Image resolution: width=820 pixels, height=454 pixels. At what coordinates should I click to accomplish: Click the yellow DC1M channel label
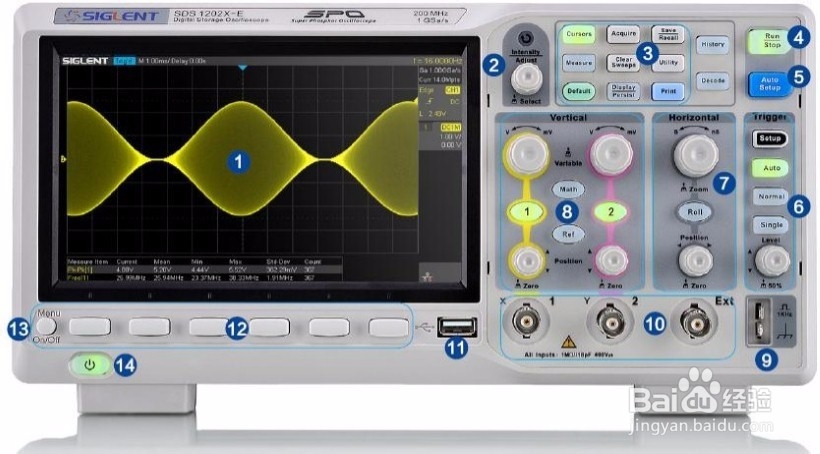(450, 127)
